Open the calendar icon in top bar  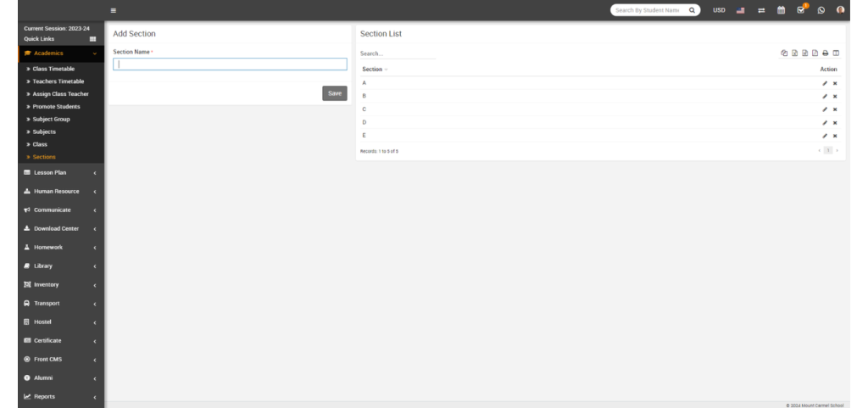(x=781, y=10)
